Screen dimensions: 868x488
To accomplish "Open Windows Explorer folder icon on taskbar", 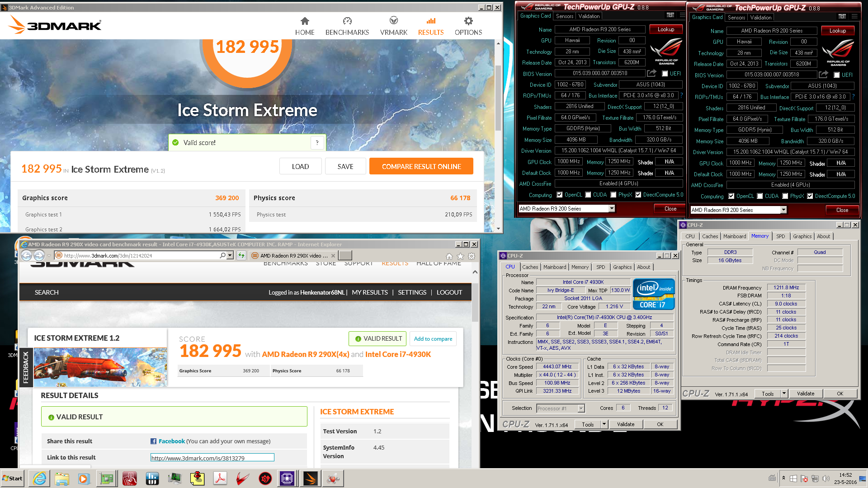I will click(62, 479).
